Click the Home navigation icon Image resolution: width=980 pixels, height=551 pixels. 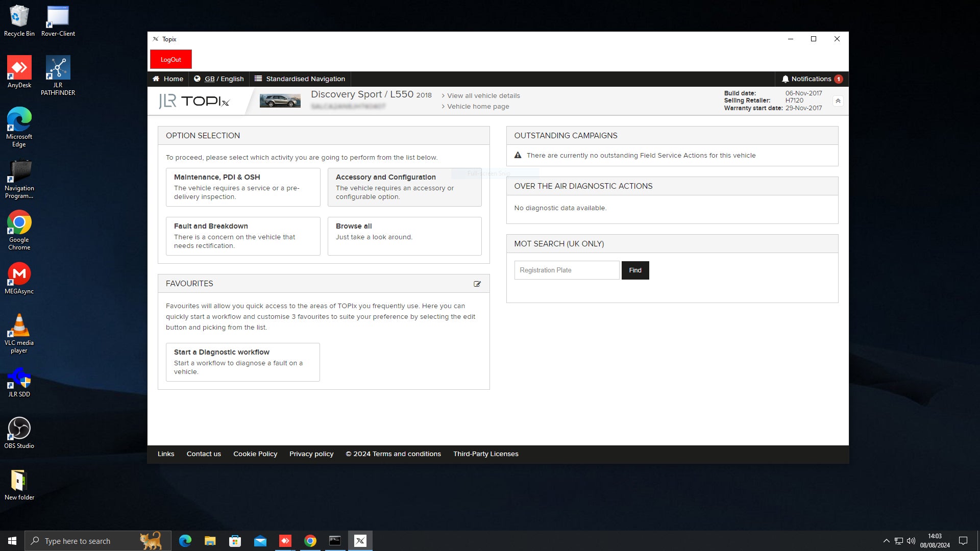click(158, 79)
